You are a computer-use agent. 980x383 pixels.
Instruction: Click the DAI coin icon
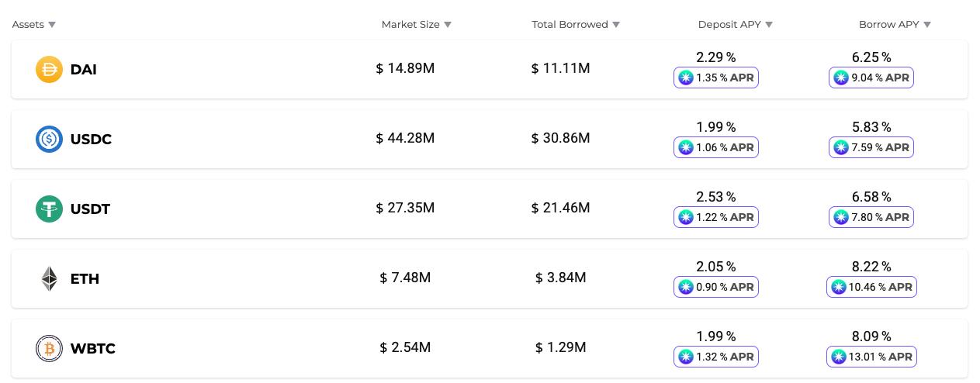(x=49, y=70)
